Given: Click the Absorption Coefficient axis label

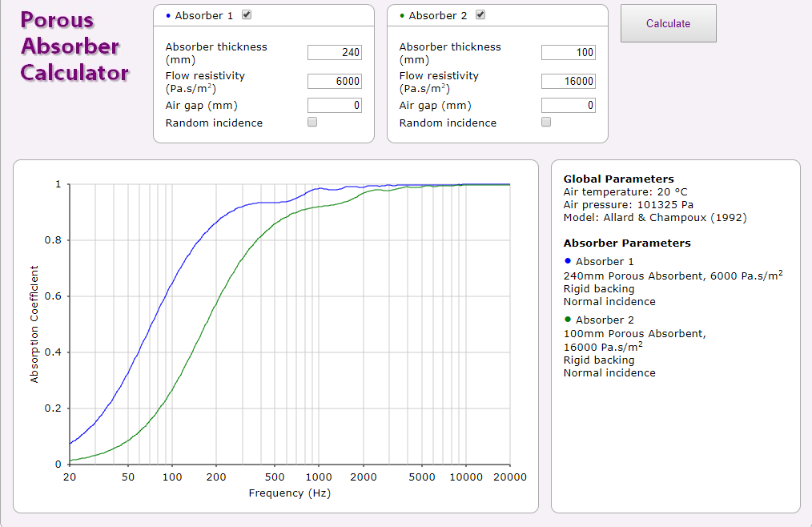Looking at the screenshot, I should click(x=34, y=324).
